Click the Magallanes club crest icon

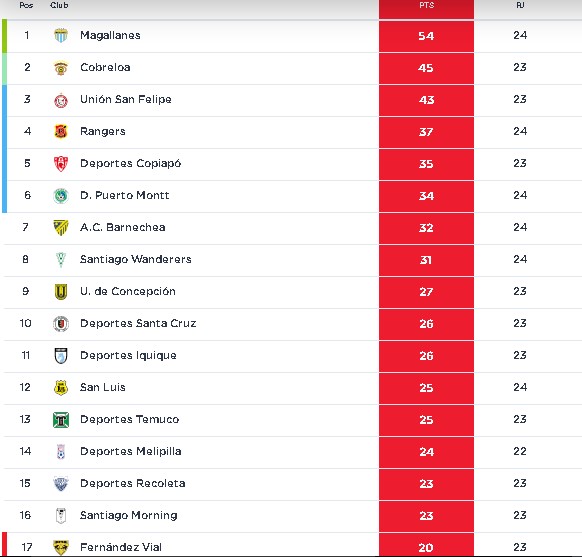[61, 36]
